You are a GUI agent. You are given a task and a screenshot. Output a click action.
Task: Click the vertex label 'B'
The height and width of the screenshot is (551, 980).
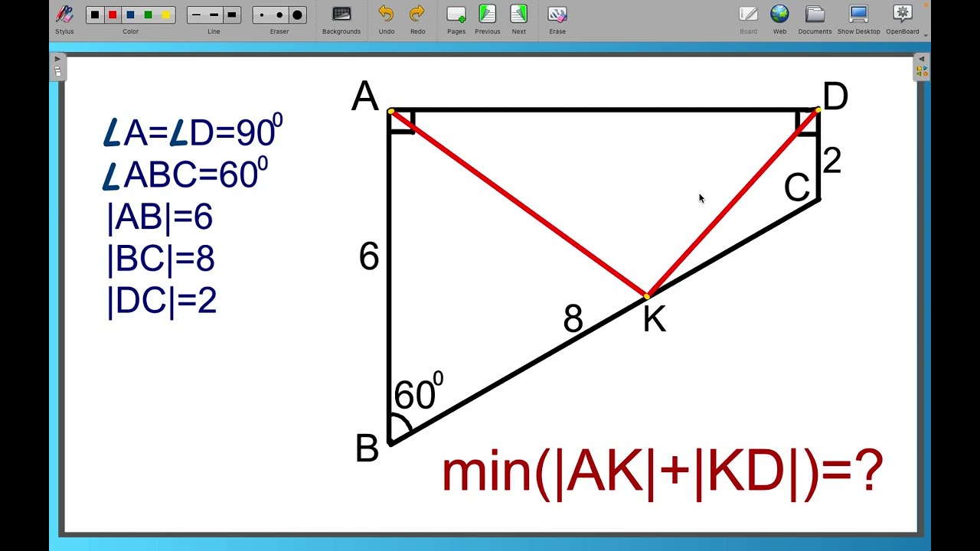coord(367,448)
